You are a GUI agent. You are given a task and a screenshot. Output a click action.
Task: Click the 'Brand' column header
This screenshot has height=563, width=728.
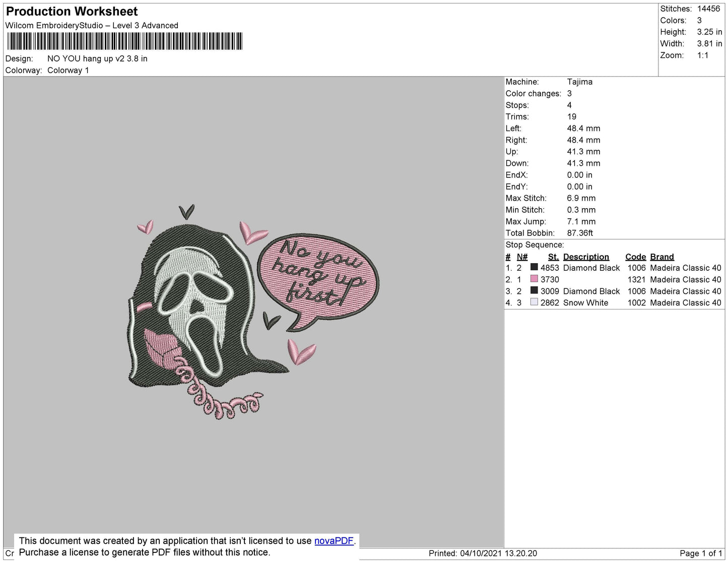(x=661, y=257)
